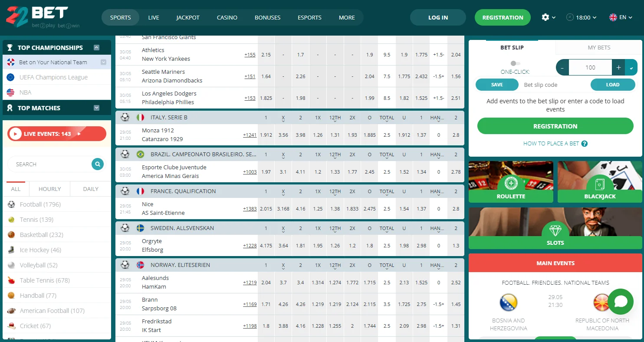
Task: Open the Jackpot menu
Action: point(188,17)
